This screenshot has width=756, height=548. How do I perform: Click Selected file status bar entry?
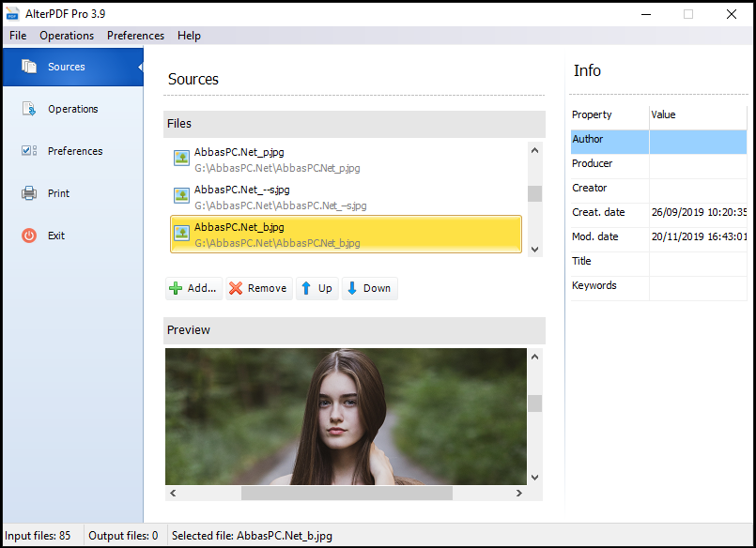point(252,536)
